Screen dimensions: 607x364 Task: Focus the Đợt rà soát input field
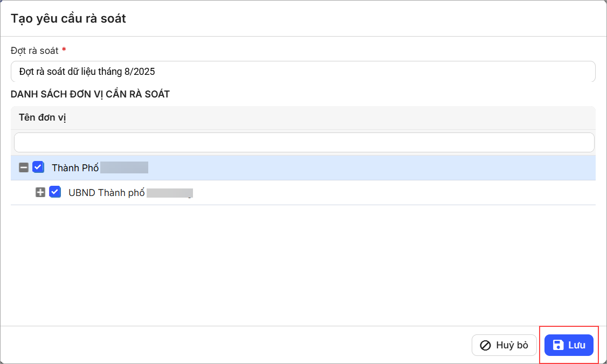click(x=303, y=72)
